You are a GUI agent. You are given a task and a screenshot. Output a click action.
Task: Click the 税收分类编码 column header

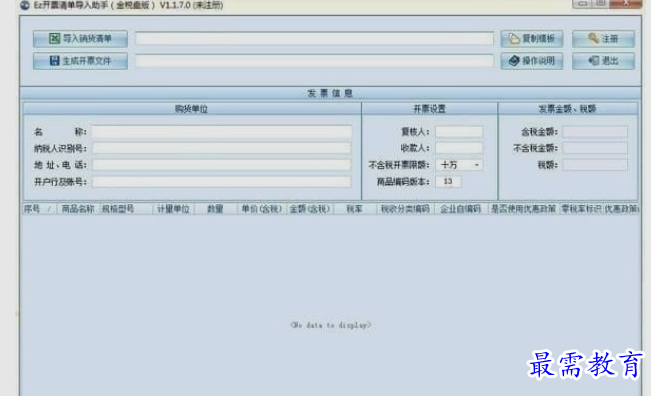coord(405,209)
